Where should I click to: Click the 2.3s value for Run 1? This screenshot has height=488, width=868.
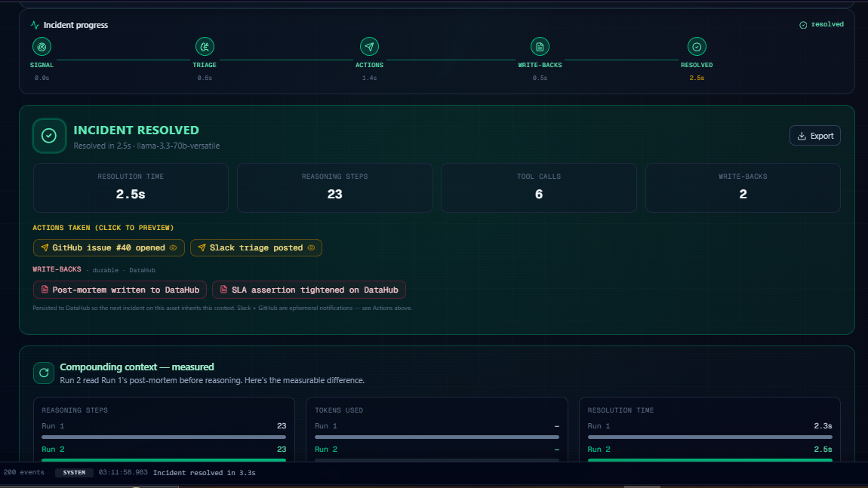823,426
